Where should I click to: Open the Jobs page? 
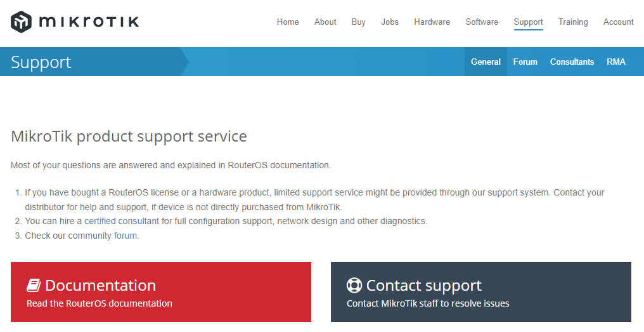[390, 22]
